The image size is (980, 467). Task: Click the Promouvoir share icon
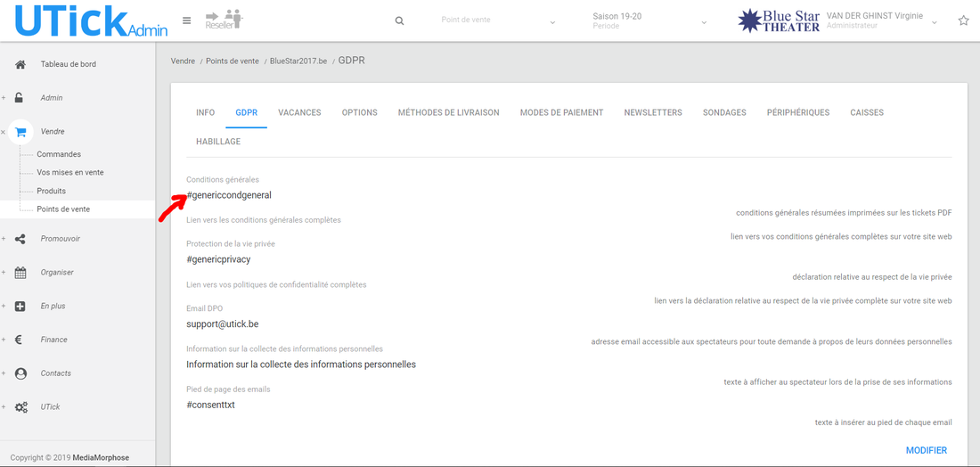pos(20,239)
